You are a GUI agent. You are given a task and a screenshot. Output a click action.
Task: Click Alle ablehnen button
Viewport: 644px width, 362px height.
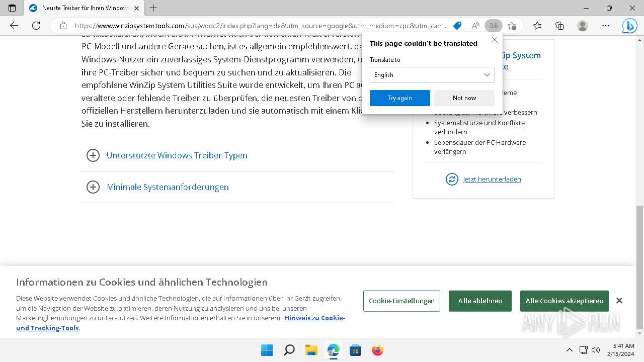point(480,301)
